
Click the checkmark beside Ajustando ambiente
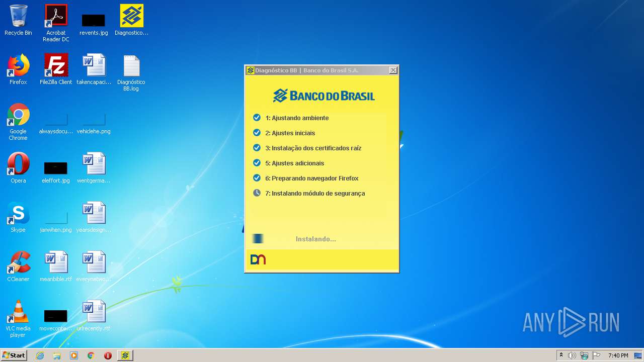[257, 118]
